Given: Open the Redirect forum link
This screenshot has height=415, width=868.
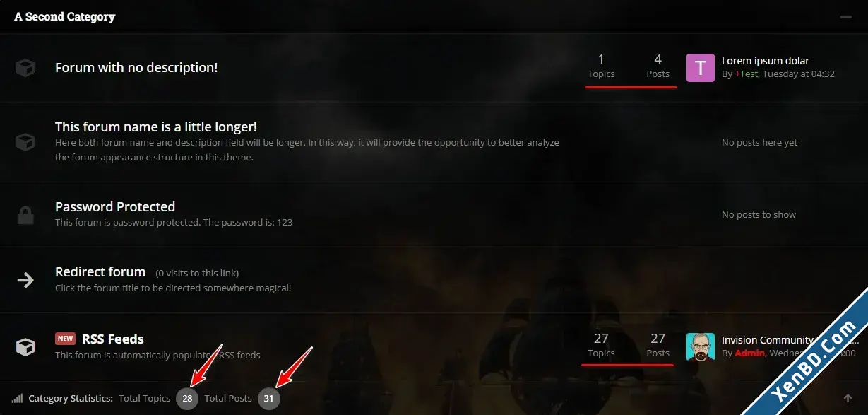Looking at the screenshot, I should click(100, 271).
